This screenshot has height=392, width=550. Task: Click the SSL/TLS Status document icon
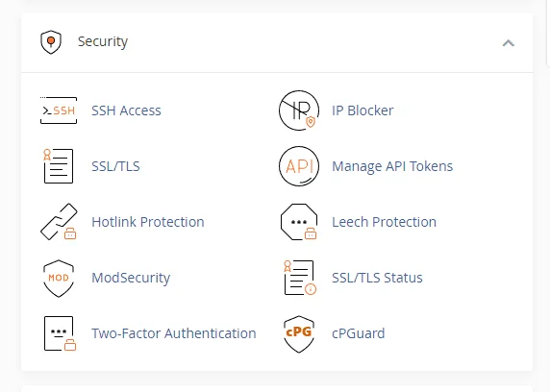tap(300, 278)
